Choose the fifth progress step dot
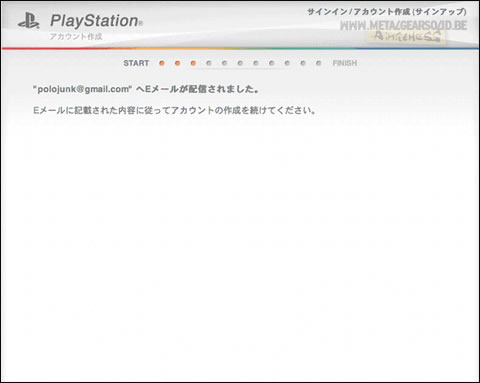 click(x=224, y=63)
